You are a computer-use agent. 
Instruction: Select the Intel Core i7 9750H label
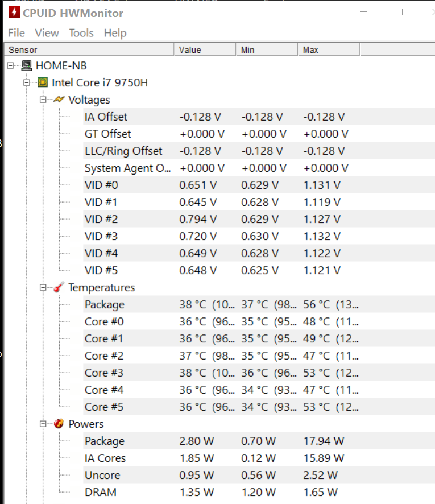coord(100,82)
